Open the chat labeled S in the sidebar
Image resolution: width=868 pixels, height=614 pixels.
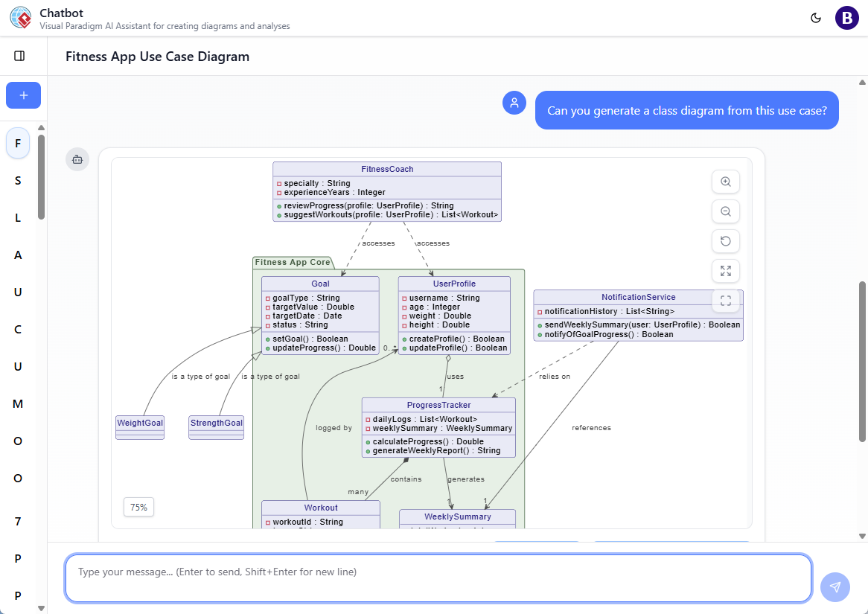coord(18,181)
